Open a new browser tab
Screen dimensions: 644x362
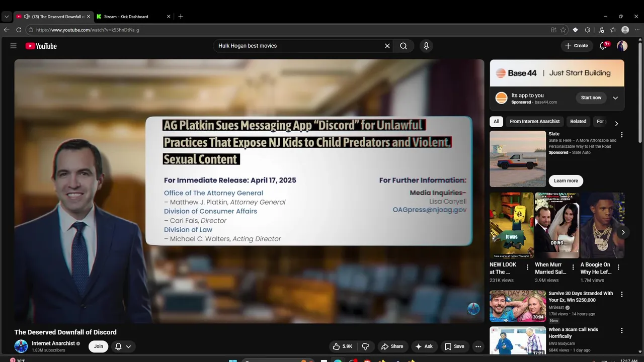(181, 17)
